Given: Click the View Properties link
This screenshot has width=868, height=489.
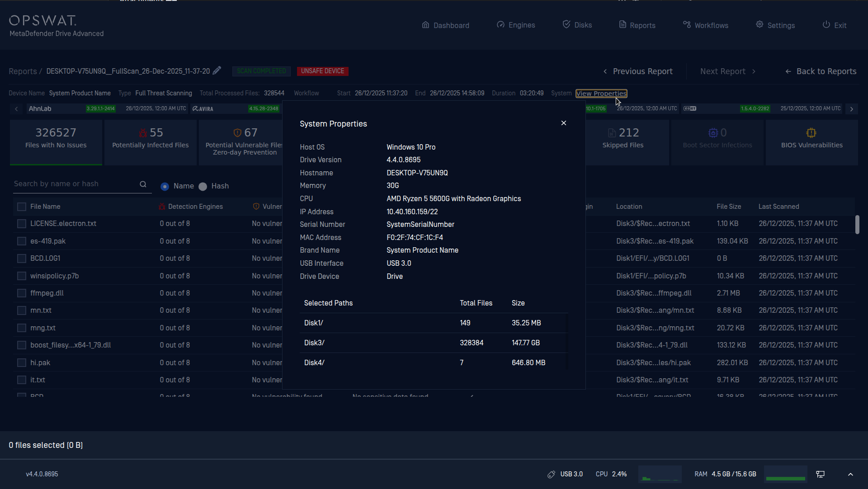Looking at the screenshot, I should tap(601, 94).
